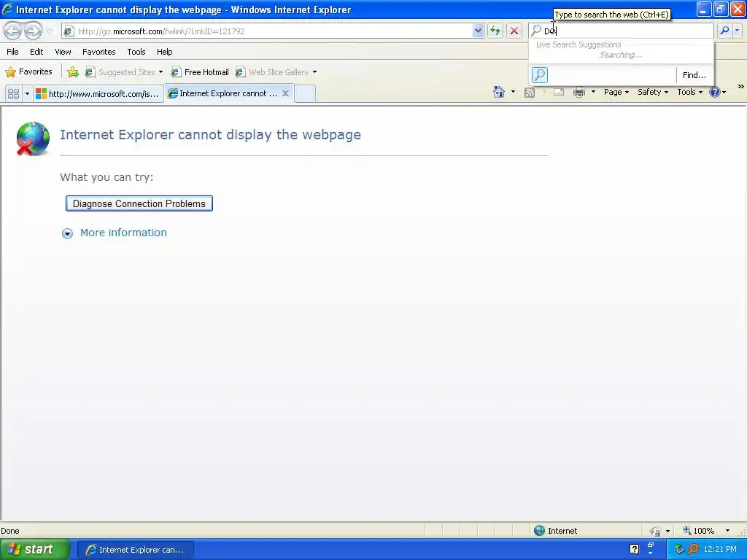The height and width of the screenshot is (560, 747).
Task: Add page to Favorites bar icon
Action: point(73,72)
